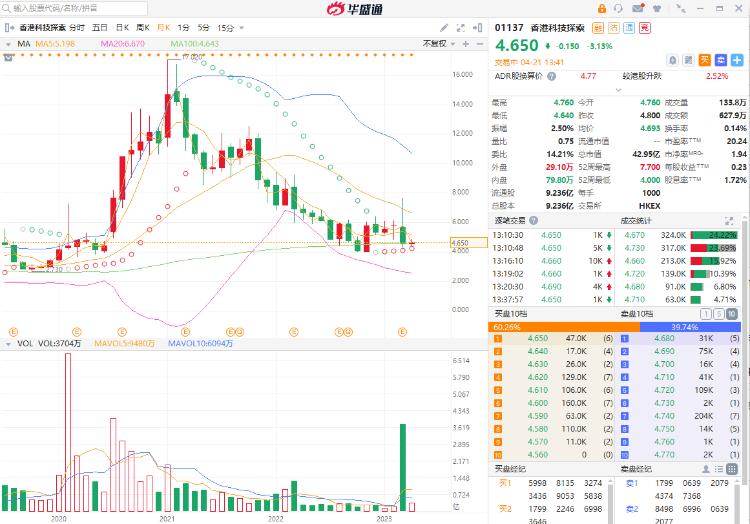Viewport: 750px width, 524px height.
Task: Open customer service headset icon
Action: [x=617, y=8]
